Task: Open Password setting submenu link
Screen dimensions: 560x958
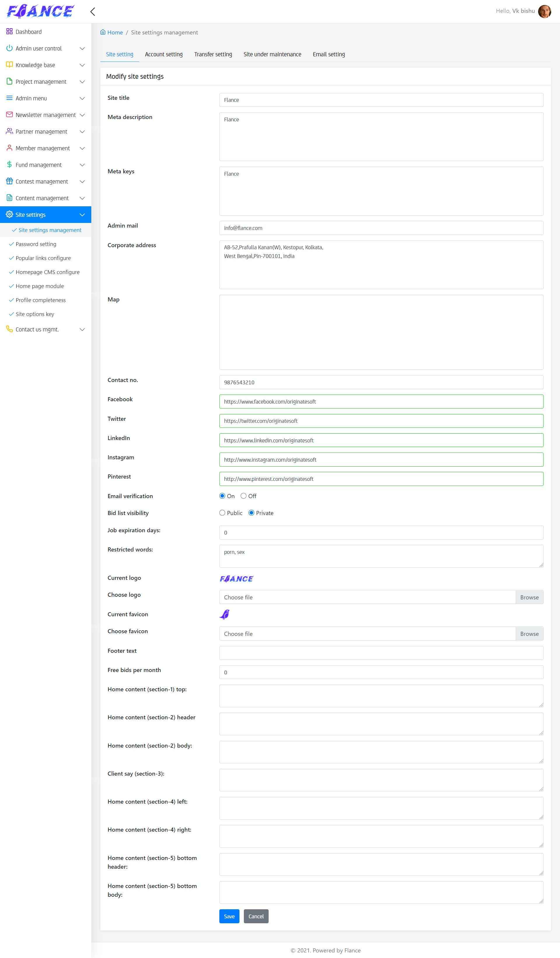Action: 36,244
